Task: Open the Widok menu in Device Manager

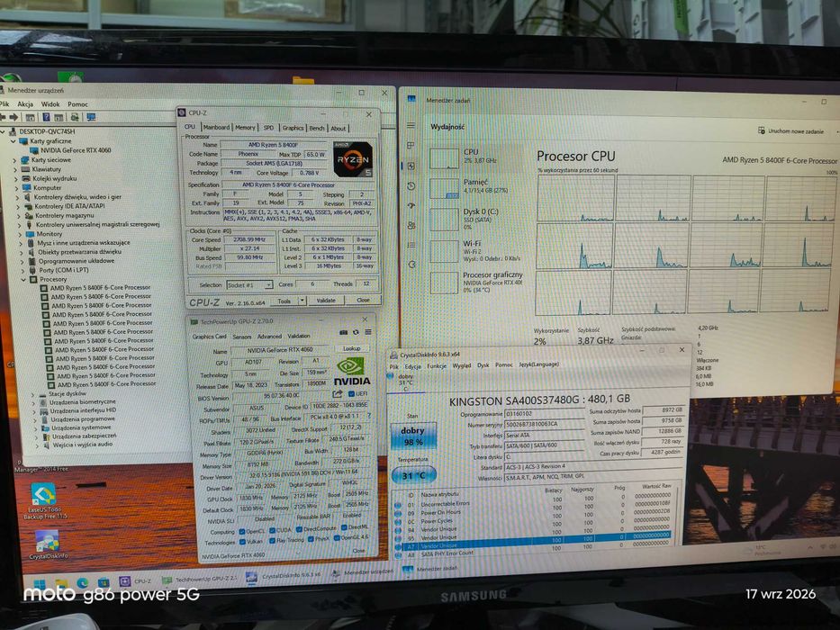Action: [x=50, y=103]
